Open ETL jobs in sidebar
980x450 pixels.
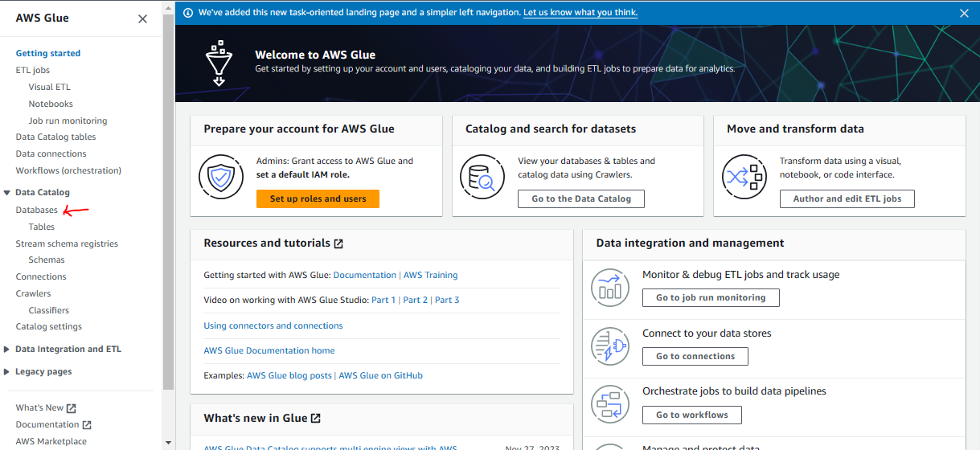tap(33, 70)
